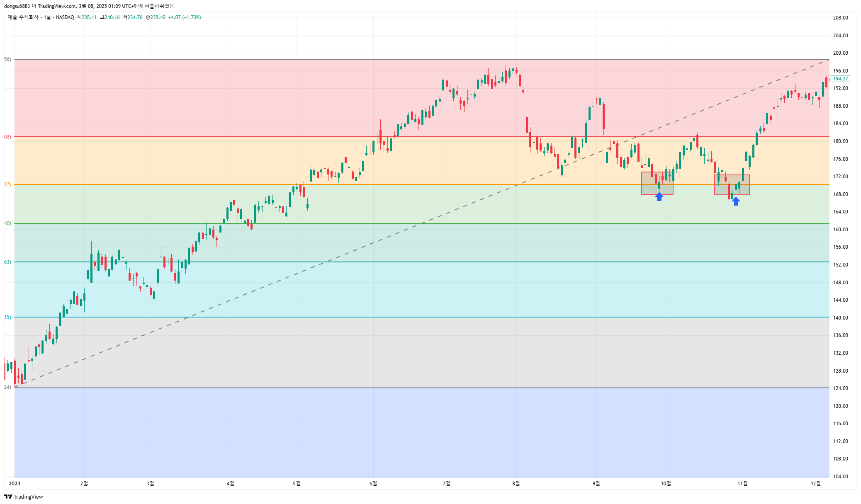
Task: Click the blue up arrow near October
Action: tap(659, 197)
